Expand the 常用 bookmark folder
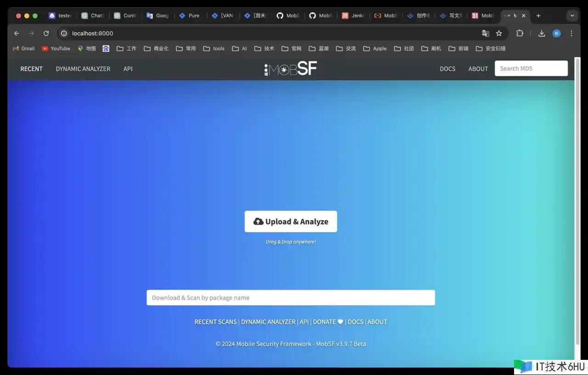Image resolution: width=588 pixels, height=375 pixels. pos(186,48)
